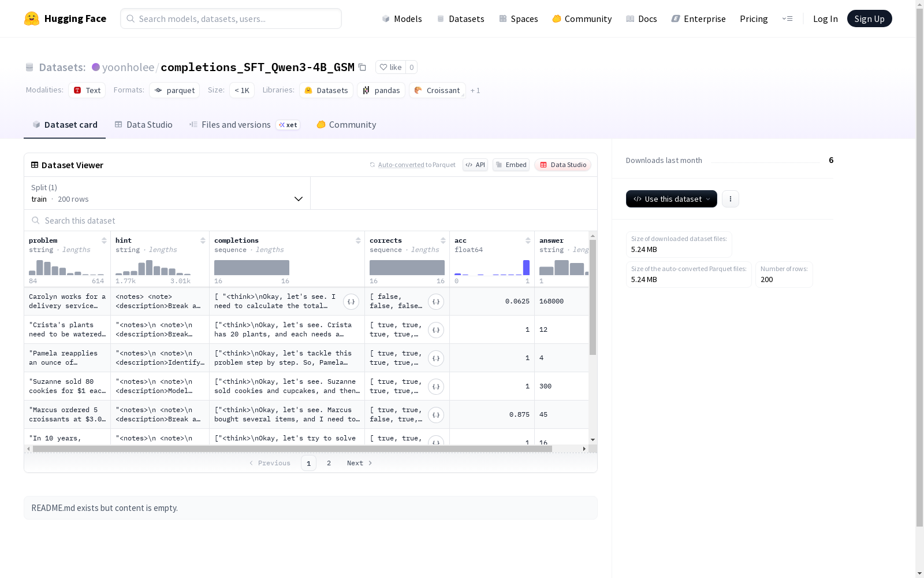
Task: Open the navigation overflow menu icon
Action: tap(787, 18)
